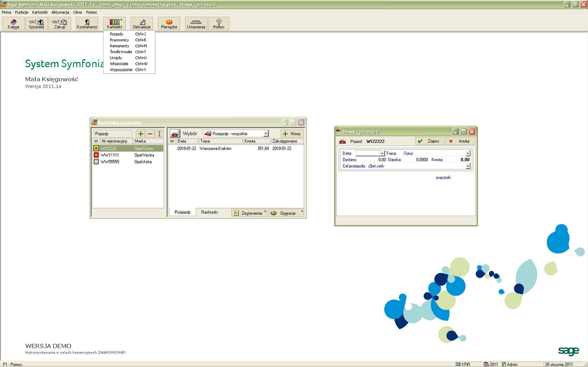The height and width of the screenshot is (367, 588).
Task: Click the 2011 year status bar indicator
Action: click(491, 364)
